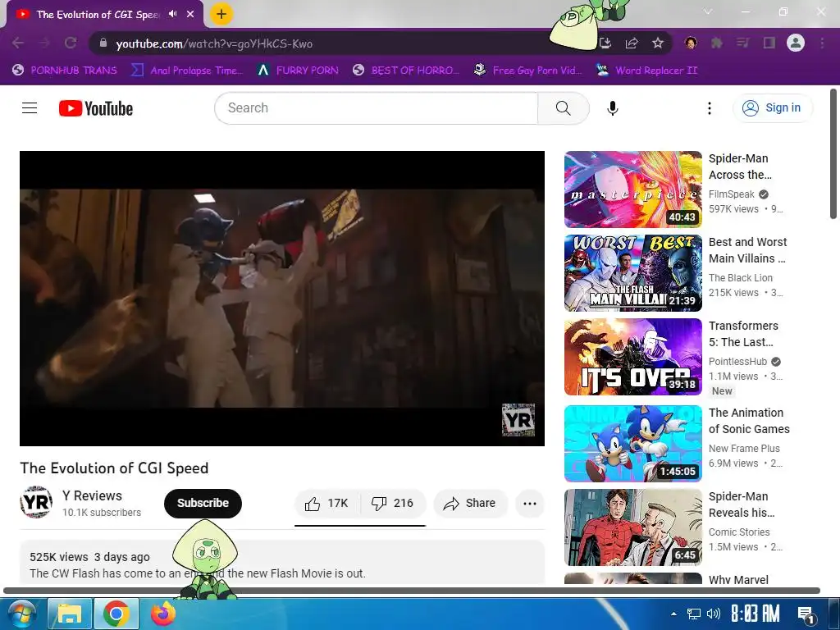Open The Black Lion channel name
This screenshot has width=840, height=630.
[x=741, y=278]
